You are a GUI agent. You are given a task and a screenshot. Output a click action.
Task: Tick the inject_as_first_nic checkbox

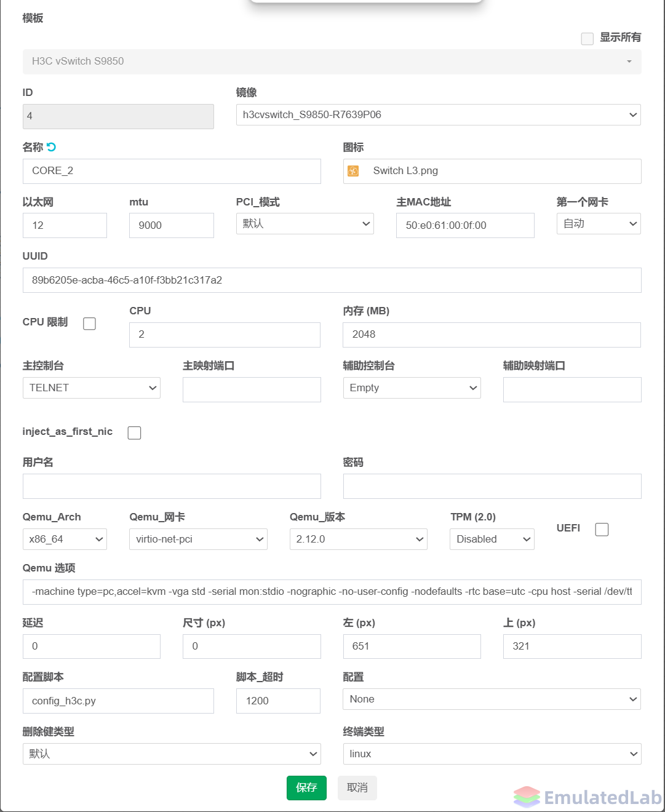pyautogui.click(x=134, y=433)
